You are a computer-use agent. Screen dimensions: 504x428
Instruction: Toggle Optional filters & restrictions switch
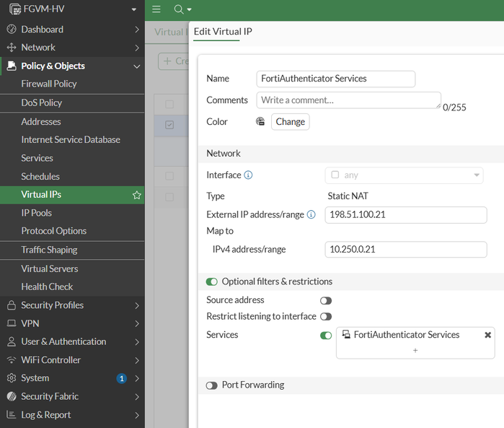pyautogui.click(x=211, y=281)
